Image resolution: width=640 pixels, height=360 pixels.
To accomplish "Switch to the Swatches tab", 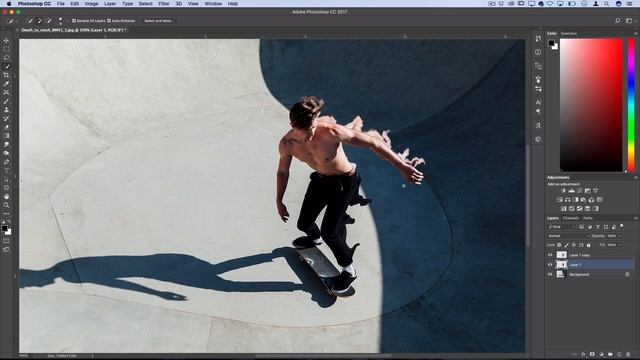I will tap(569, 33).
